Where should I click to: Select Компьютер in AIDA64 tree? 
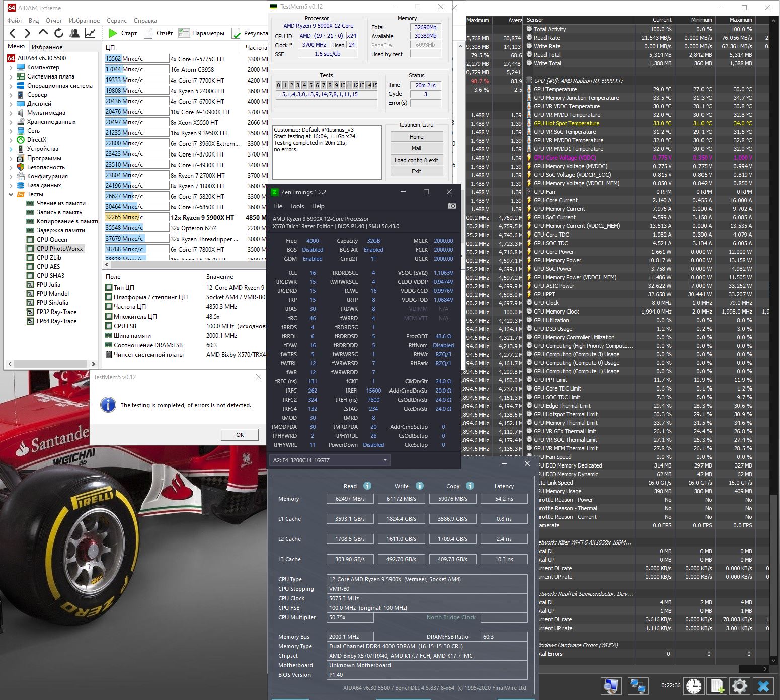[x=43, y=67]
